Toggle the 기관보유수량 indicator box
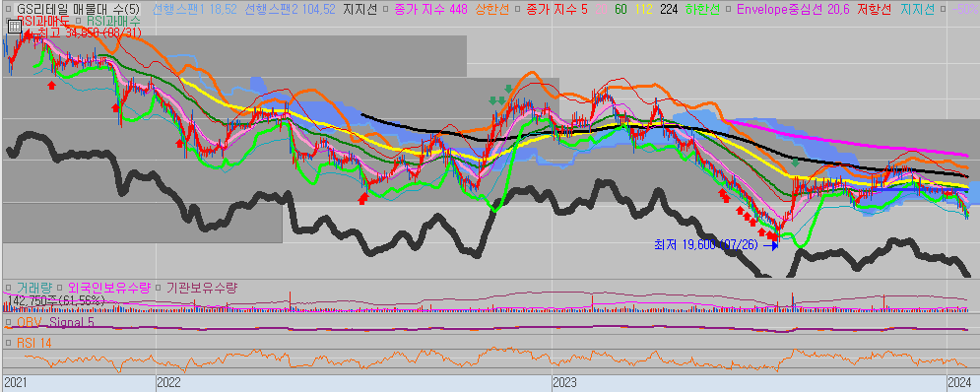980x392 pixels. (x=160, y=288)
